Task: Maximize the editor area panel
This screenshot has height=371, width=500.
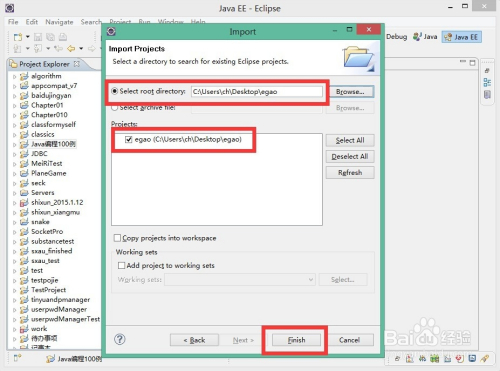Action: tap(472, 62)
